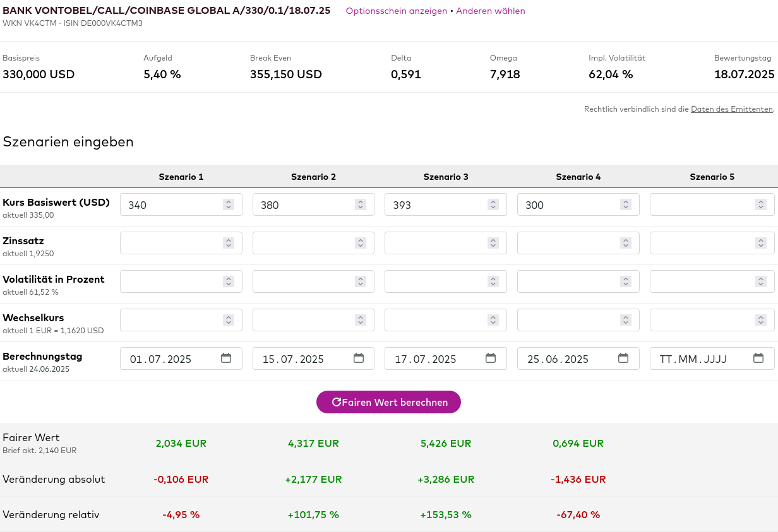Open calendar picker for Szenario 5 Berechnungstag
Viewport: 778px width, 532px height.
(758, 358)
